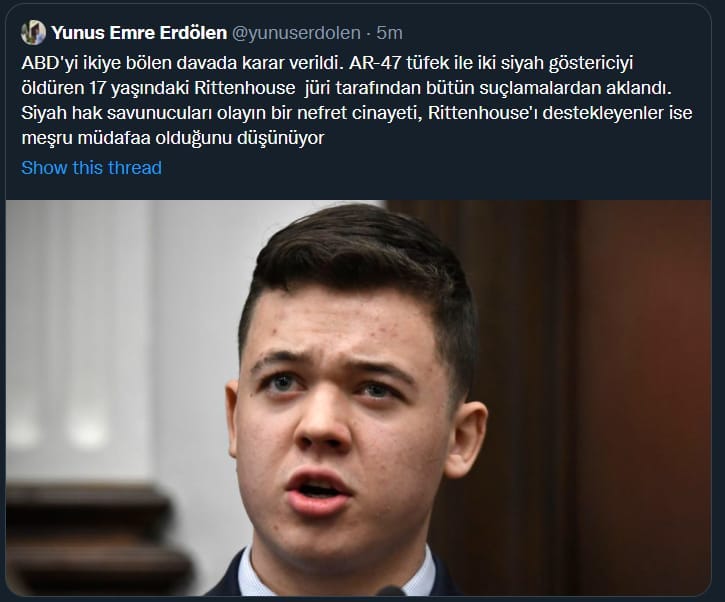Click the man's dark hair in the photo
This screenshot has height=602, width=725.
pos(361,259)
